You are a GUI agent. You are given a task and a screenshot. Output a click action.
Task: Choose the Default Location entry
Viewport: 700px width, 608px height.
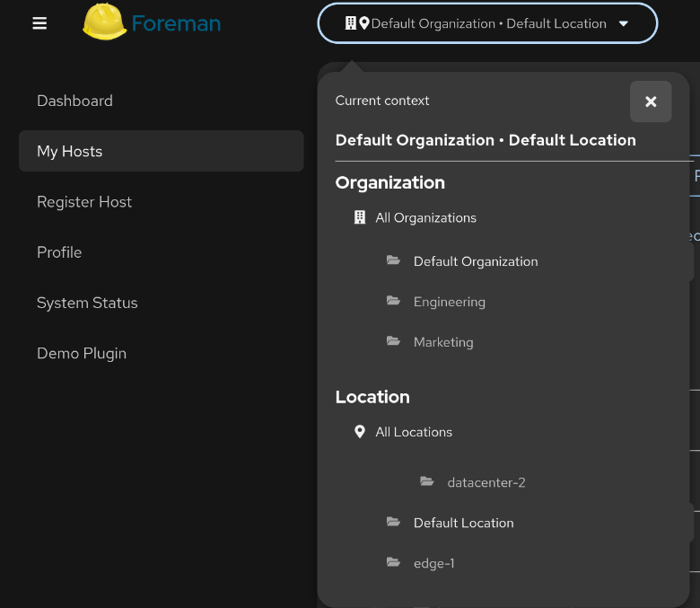click(x=463, y=523)
